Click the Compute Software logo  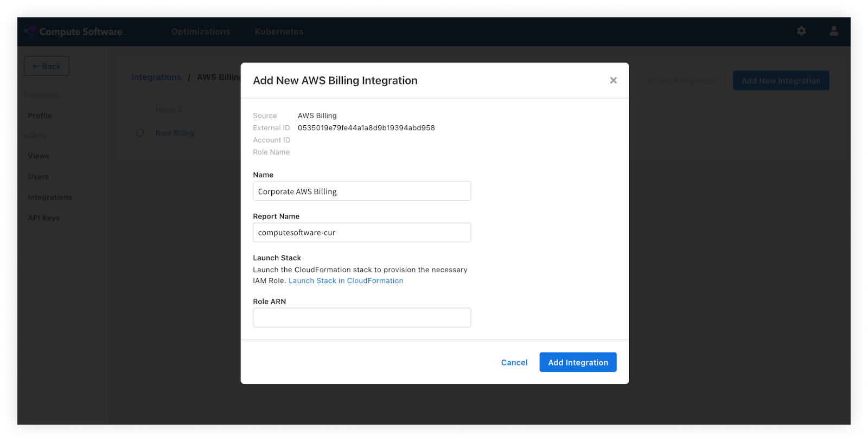click(73, 31)
